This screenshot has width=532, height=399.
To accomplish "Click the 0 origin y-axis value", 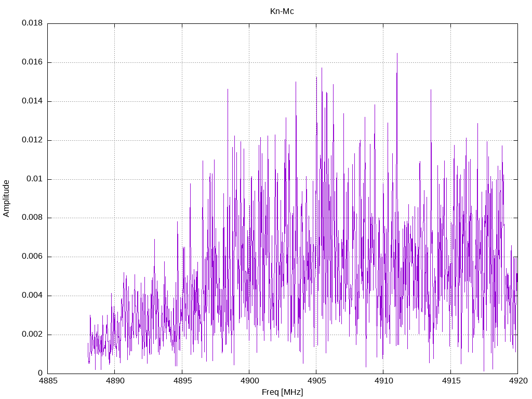I will point(41,373).
